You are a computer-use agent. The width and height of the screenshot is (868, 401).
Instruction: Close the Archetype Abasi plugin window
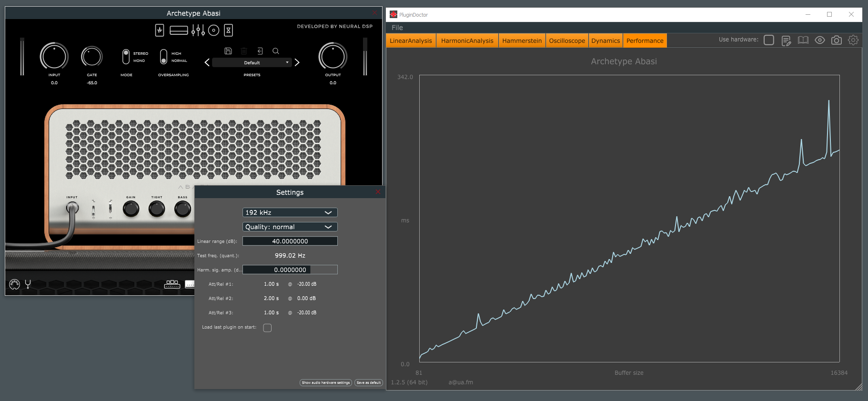click(x=374, y=13)
